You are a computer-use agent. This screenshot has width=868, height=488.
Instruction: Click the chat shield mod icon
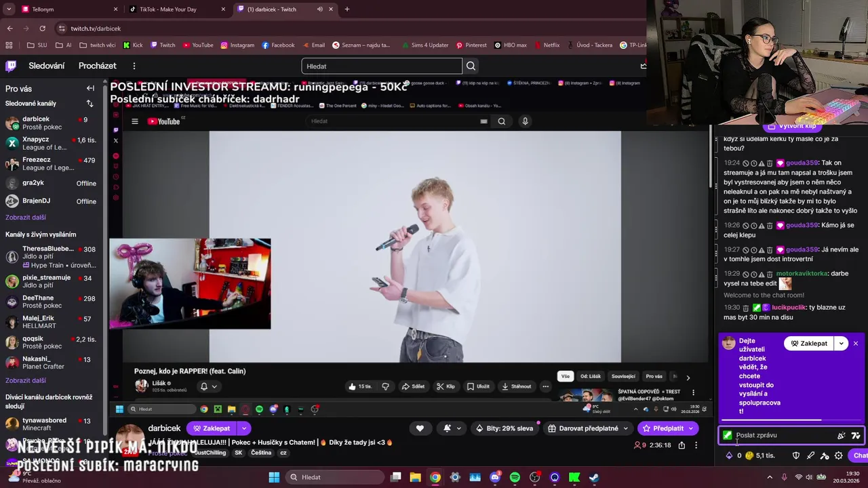[x=796, y=455]
